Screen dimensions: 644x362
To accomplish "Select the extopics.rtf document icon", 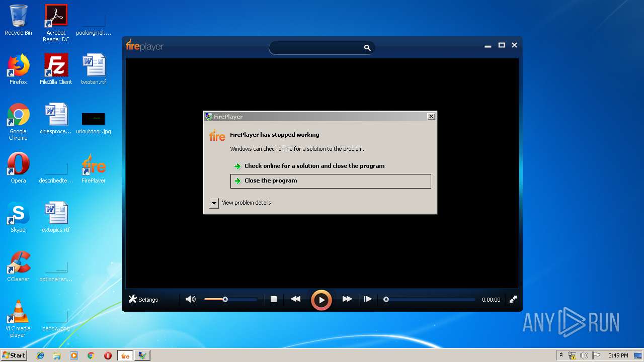I will (x=56, y=217).
